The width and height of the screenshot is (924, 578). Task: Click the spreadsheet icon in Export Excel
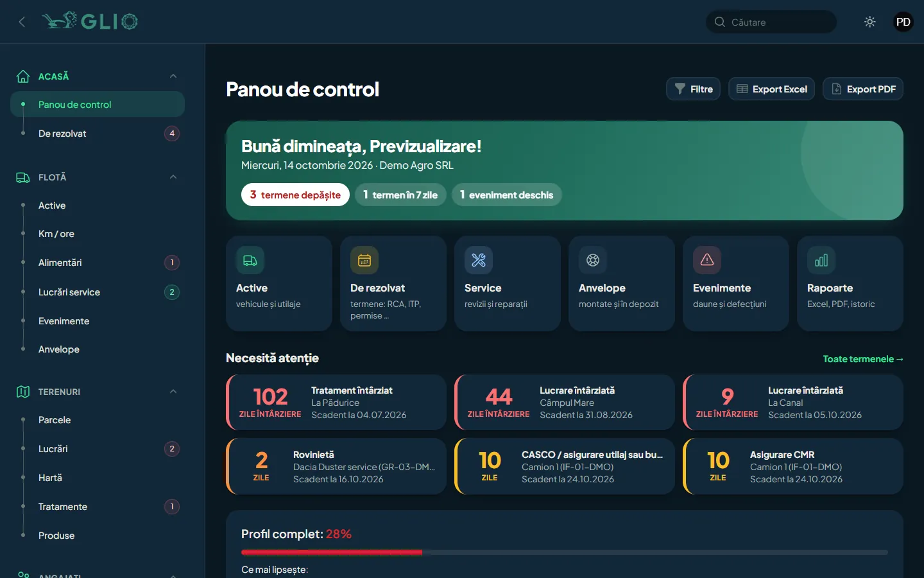742,89
